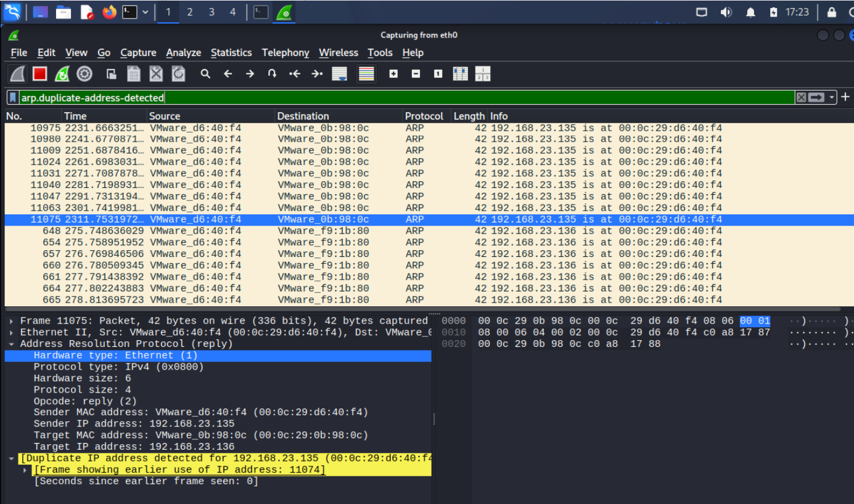The width and height of the screenshot is (854, 504).
Task: Sort packets by the No. column header
Action: coord(33,116)
